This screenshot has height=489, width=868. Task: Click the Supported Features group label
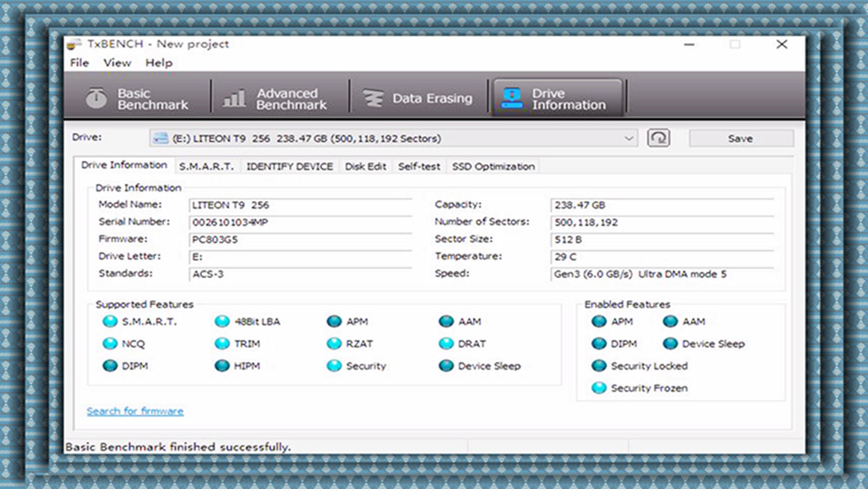click(144, 304)
